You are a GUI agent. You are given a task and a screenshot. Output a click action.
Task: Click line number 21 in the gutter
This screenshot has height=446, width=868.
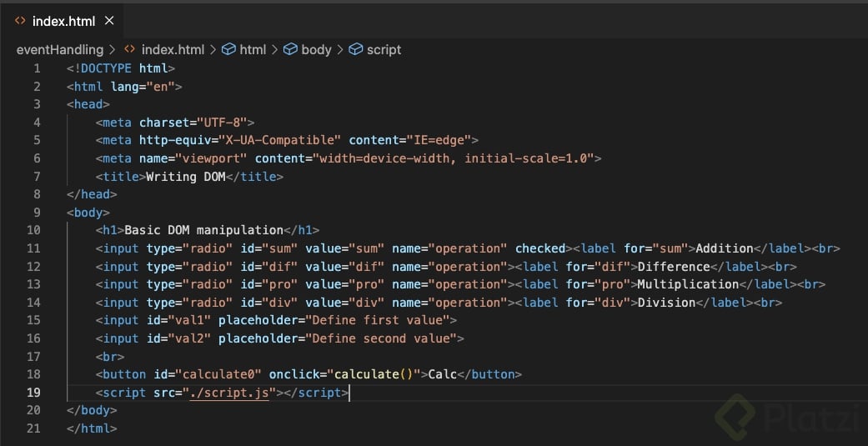[x=33, y=428]
